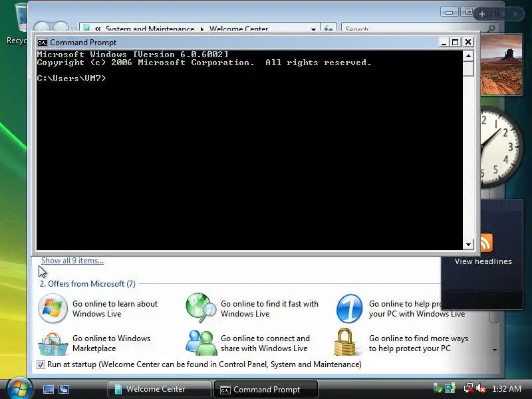Click the orange RSS feed icon in sidebar
The height and width of the screenshot is (399, 532).
(486, 243)
